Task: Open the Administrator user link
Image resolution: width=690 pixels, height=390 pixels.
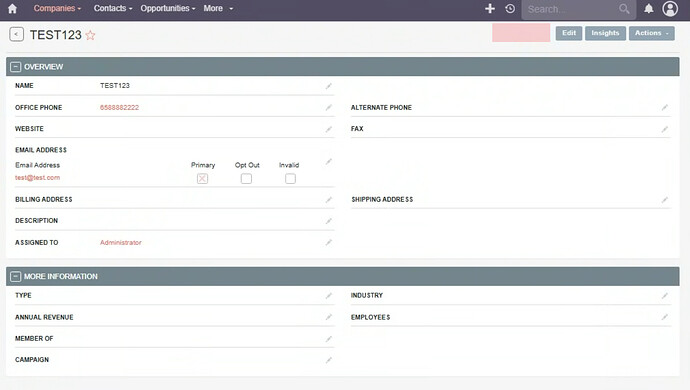Action: pyautogui.click(x=121, y=243)
